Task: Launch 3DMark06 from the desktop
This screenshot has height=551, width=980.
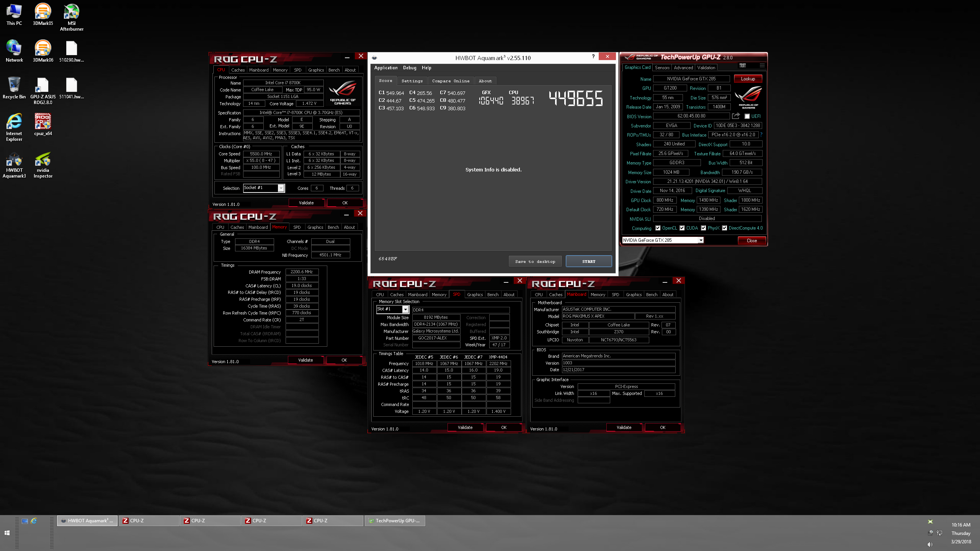Action: 43,51
